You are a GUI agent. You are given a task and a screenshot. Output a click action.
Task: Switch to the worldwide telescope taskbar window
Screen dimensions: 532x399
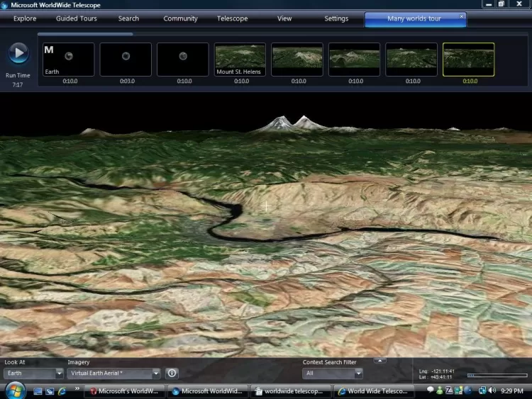[291, 390]
